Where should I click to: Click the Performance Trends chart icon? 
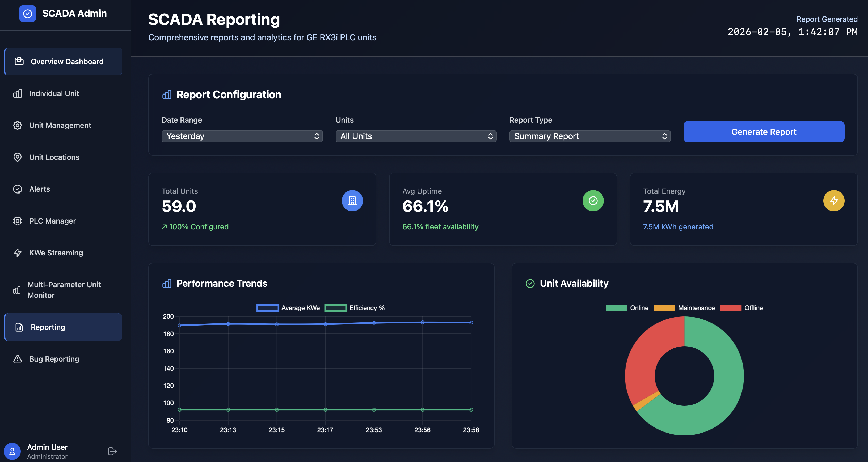167,284
